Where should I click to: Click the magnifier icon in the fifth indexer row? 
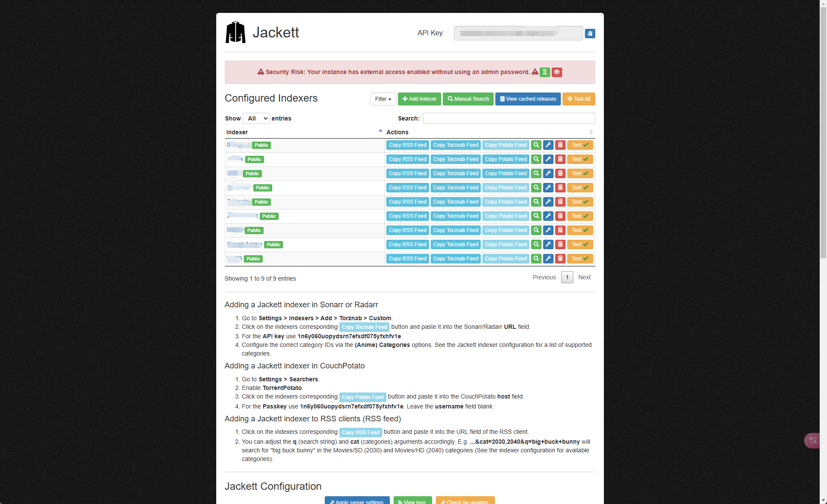536,202
